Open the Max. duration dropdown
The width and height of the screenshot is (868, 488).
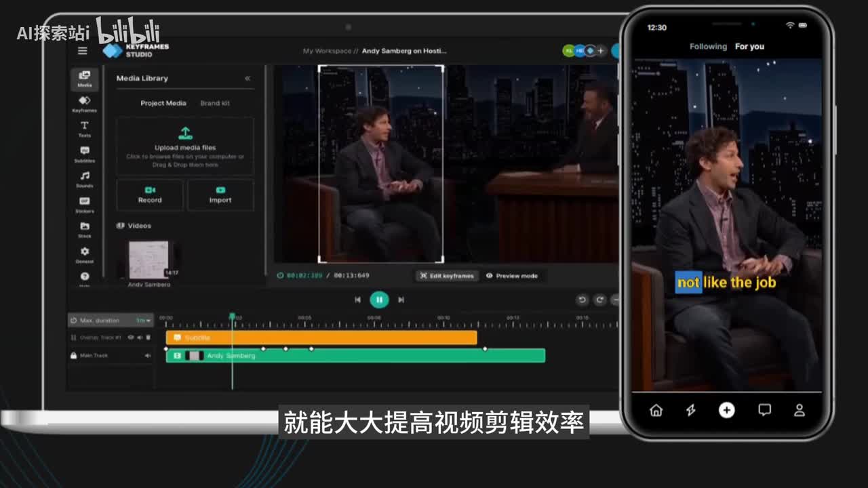(143, 321)
